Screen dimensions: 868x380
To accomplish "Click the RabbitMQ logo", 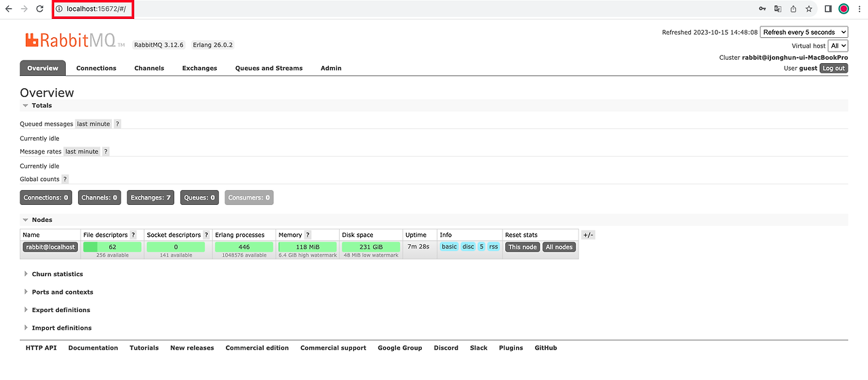I will point(75,41).
